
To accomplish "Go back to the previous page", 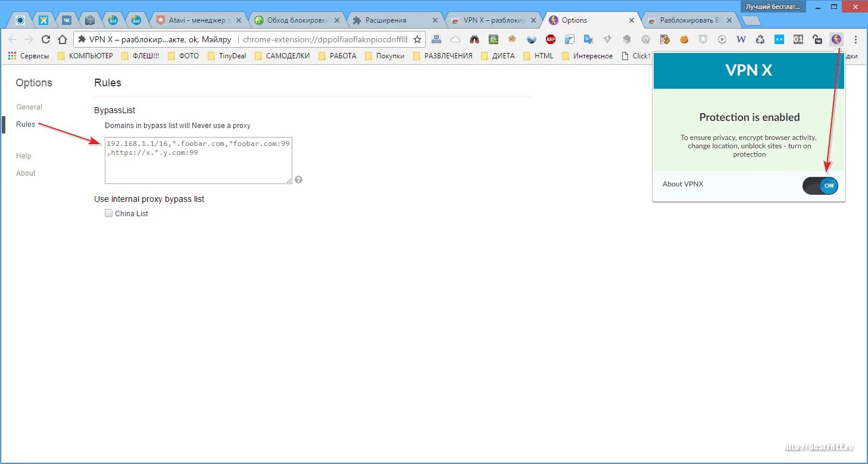I will click(13, 40).
